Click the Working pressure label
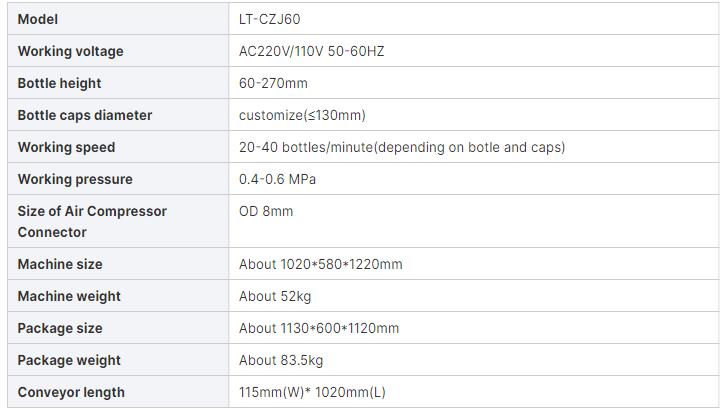 75,179
